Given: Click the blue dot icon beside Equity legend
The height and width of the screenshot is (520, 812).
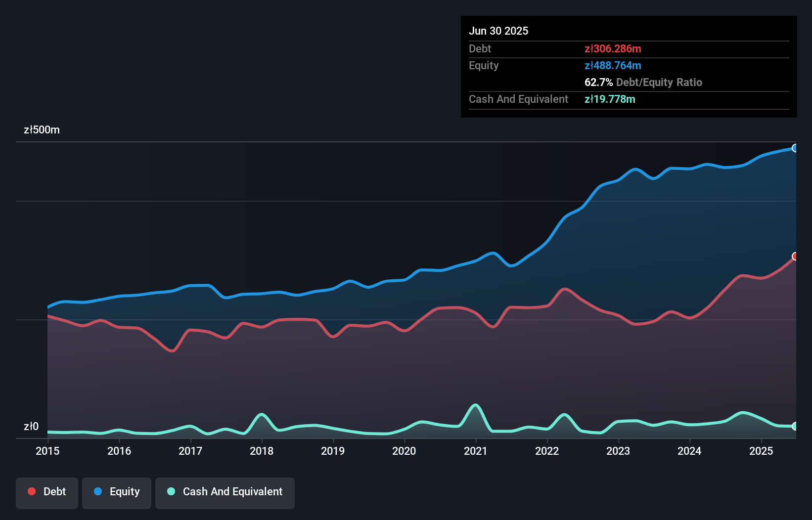Looking at the screenshot, I should [98, 491].
